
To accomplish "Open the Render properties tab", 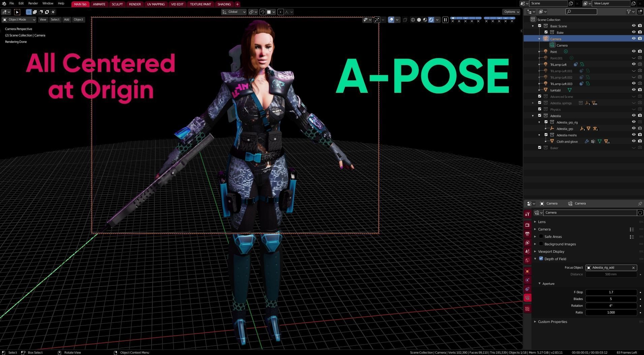I will (527, 225).
